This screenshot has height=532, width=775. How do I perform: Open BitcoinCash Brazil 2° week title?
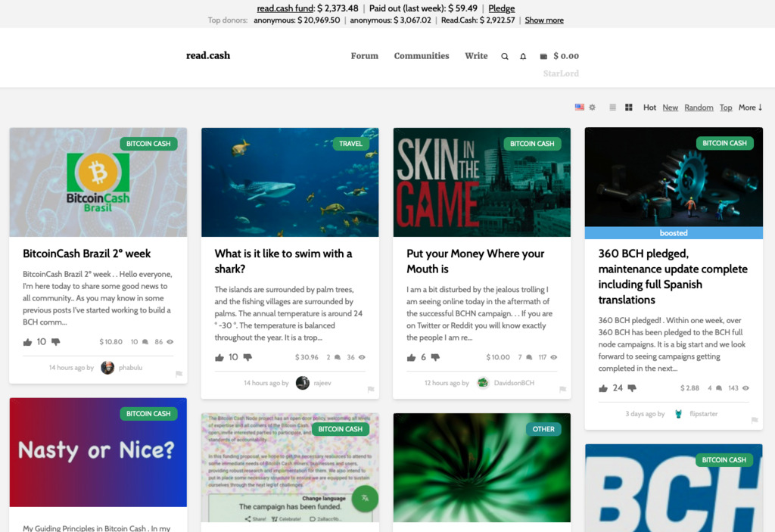(86, 254)
